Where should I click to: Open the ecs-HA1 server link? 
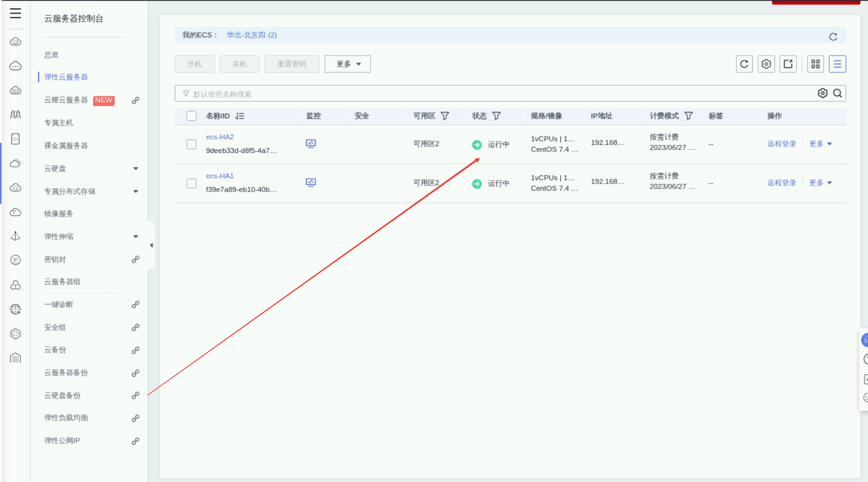(x=220, y=176)
